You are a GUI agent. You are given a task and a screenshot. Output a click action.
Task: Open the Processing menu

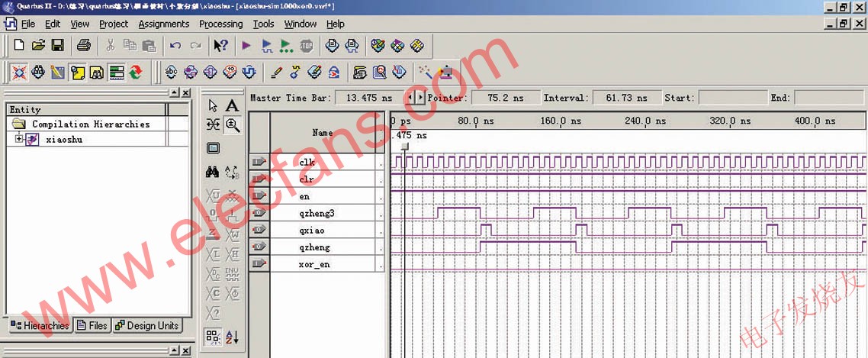pyautogui.click(x=220, y=24)
